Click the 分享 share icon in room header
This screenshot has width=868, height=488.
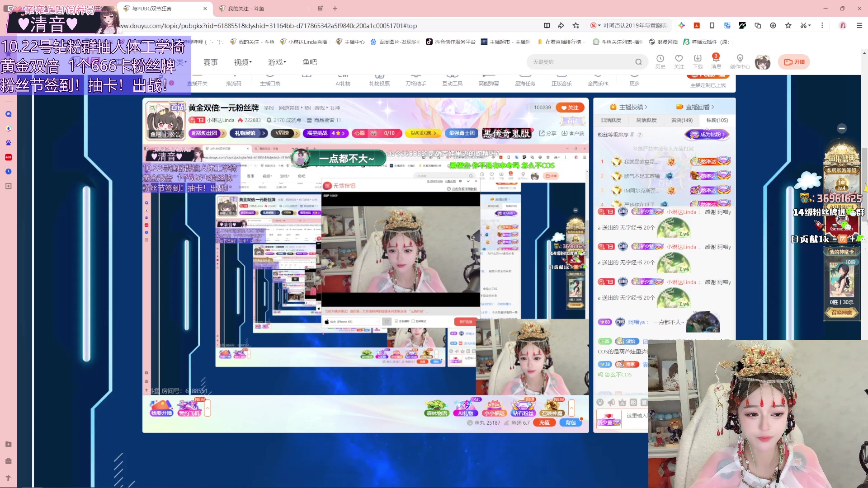pyautogui.click(x=547, y=133)
